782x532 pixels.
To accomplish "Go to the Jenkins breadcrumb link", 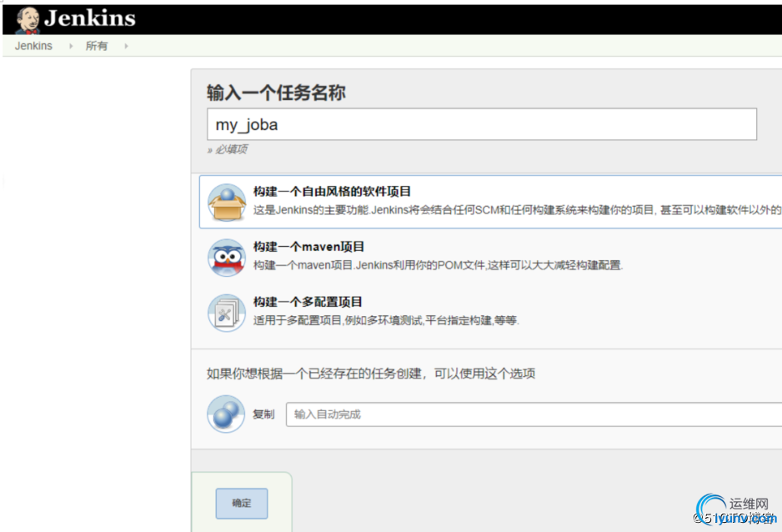I will point(33,46).
